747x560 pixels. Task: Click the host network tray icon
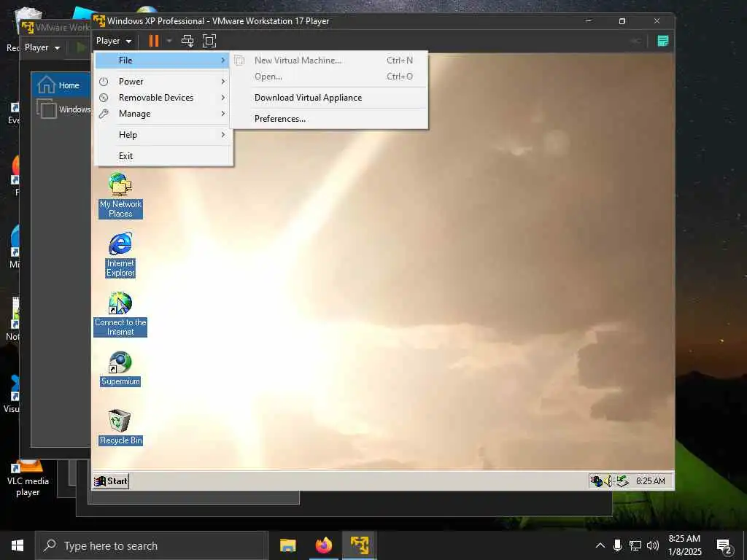pyautogui.click(x=635, y=545)
